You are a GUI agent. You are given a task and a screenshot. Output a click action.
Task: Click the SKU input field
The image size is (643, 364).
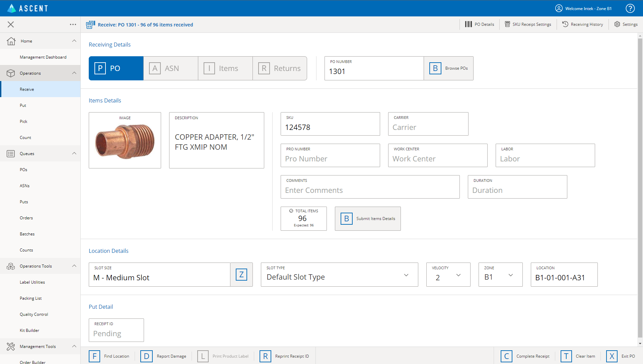pos(330,124)
